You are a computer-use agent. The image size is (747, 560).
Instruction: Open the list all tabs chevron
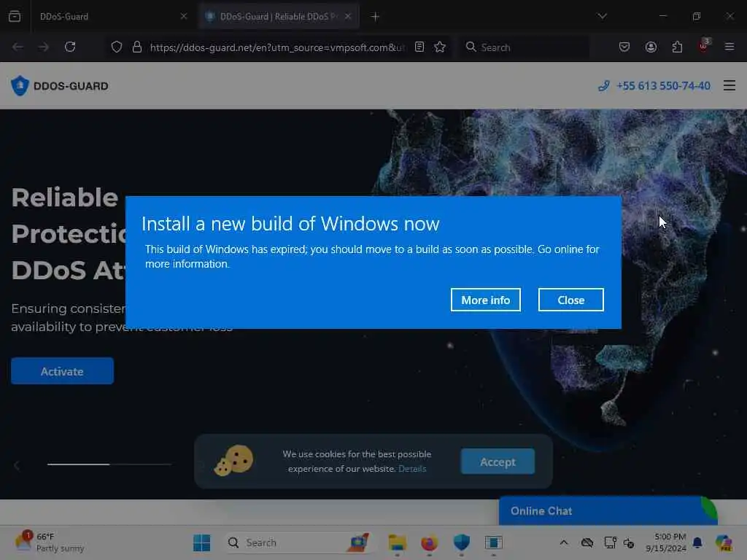602,16
